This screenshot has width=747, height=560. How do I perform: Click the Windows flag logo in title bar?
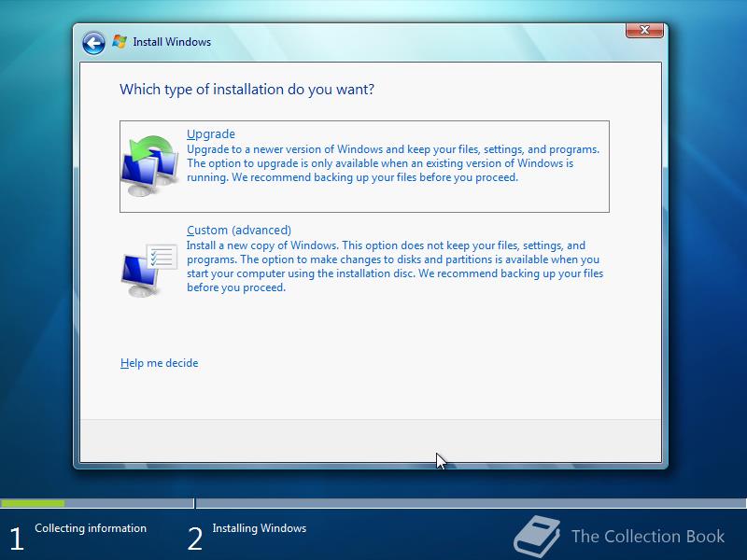tap(120, 41)
